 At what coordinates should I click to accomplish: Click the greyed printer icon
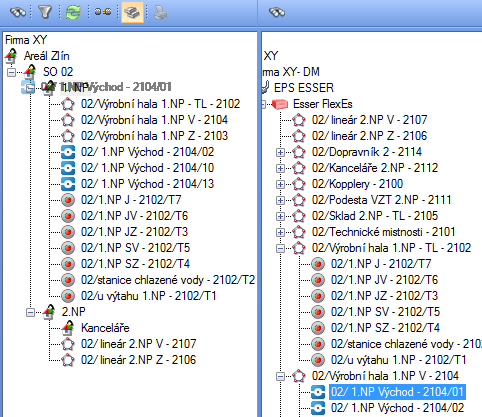(x=161, y=13)
